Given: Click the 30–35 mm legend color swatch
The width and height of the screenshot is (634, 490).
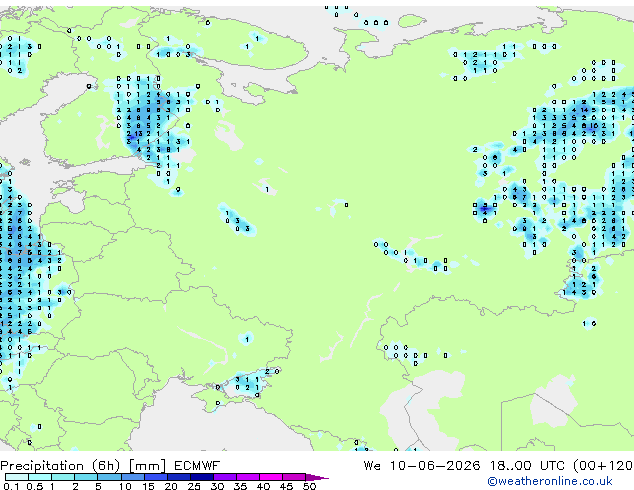Looking at the screenshot, I should coord(225,477).
